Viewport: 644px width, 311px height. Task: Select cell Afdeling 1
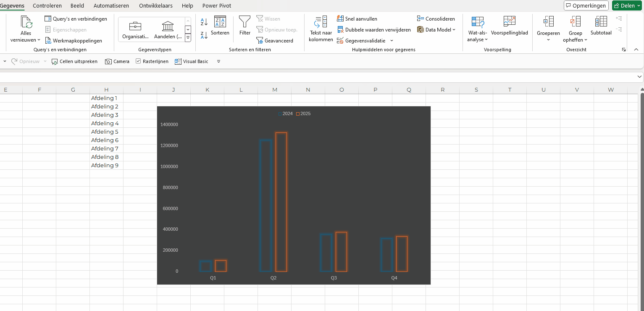[107, 98]
